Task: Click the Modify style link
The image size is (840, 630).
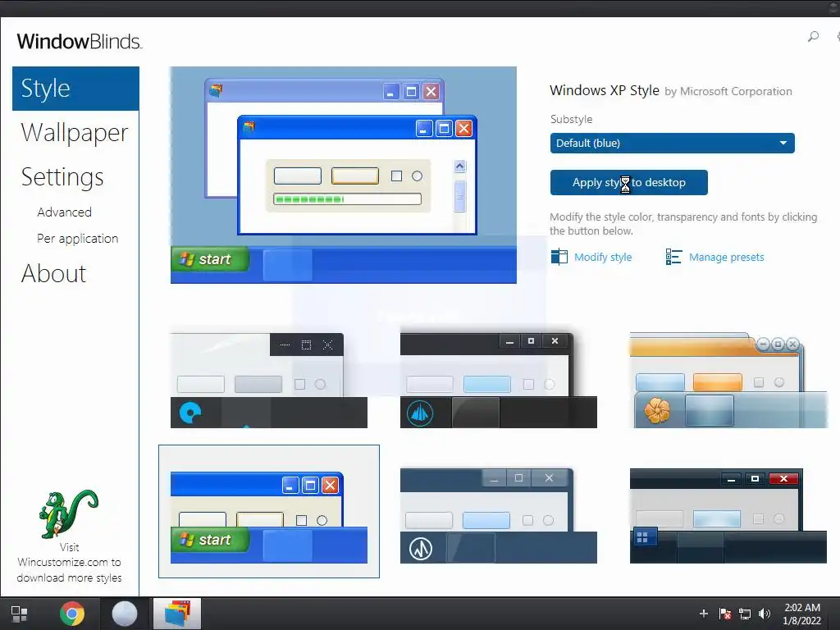Action: (603, 257)
